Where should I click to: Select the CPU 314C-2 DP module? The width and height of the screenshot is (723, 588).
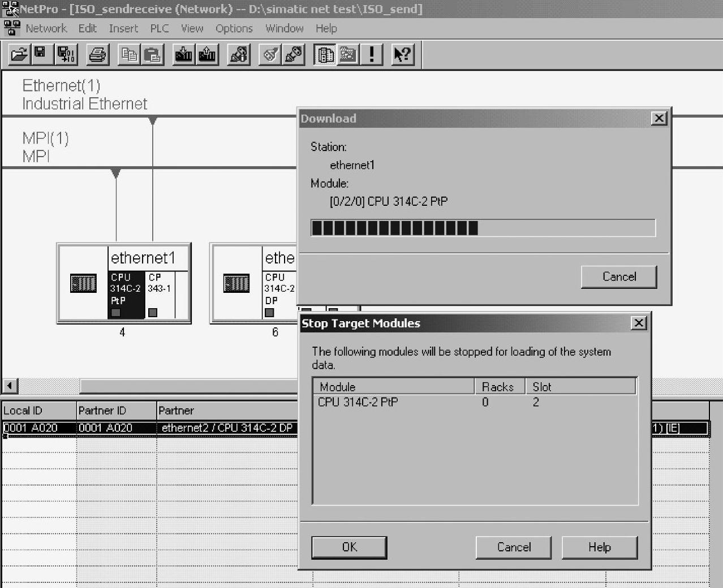pyautogui.click(x=279, y=295)
